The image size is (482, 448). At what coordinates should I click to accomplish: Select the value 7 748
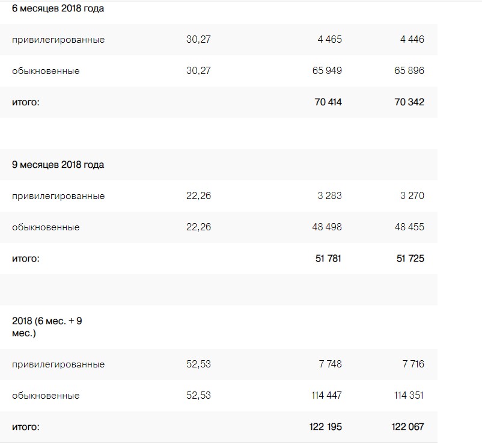[x=330, y=364]
